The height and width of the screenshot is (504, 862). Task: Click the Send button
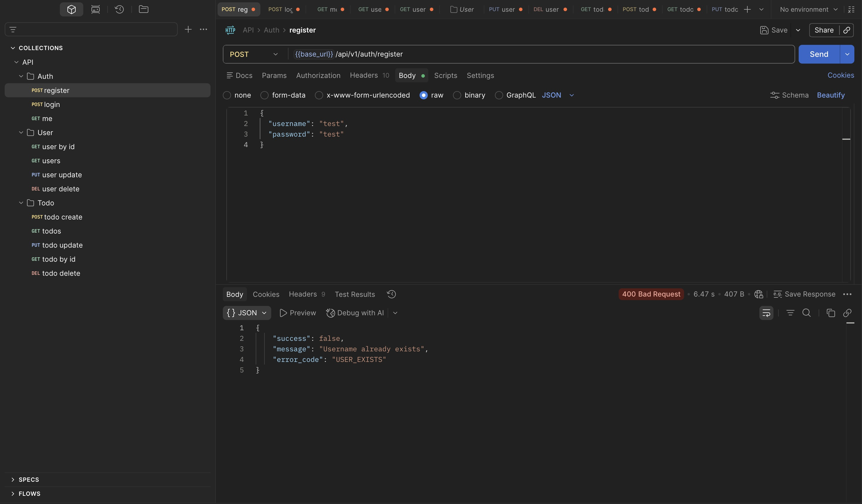click(819, 54)
